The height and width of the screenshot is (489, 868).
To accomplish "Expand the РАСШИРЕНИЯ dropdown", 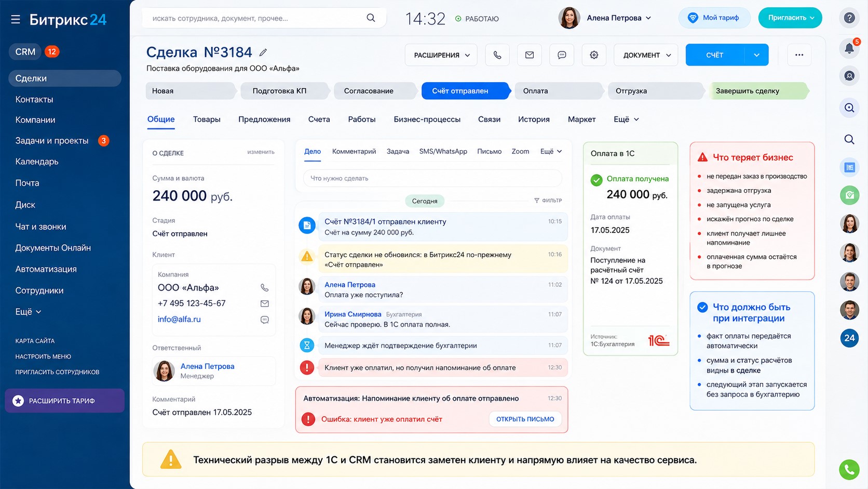I will [x=441, y=55].
